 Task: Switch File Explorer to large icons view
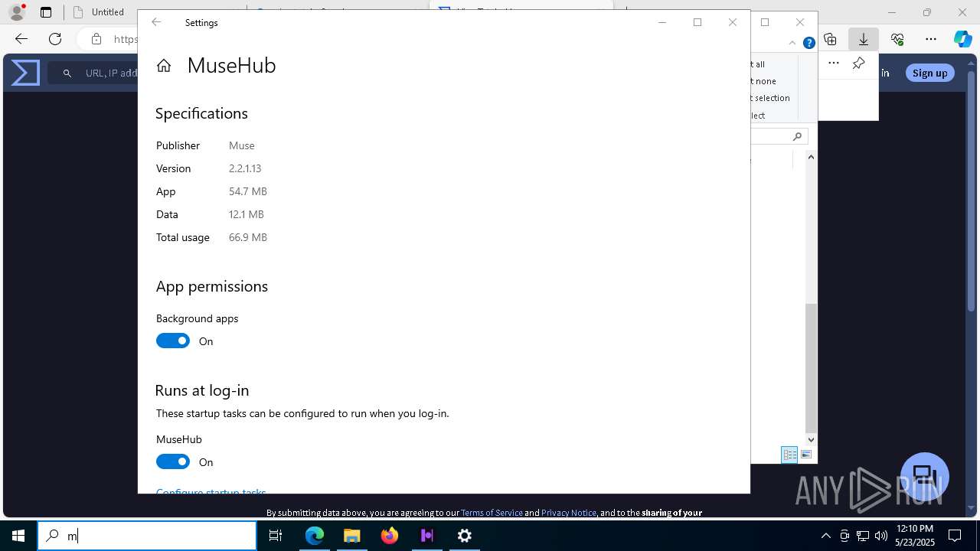click(x=806, y=455)
